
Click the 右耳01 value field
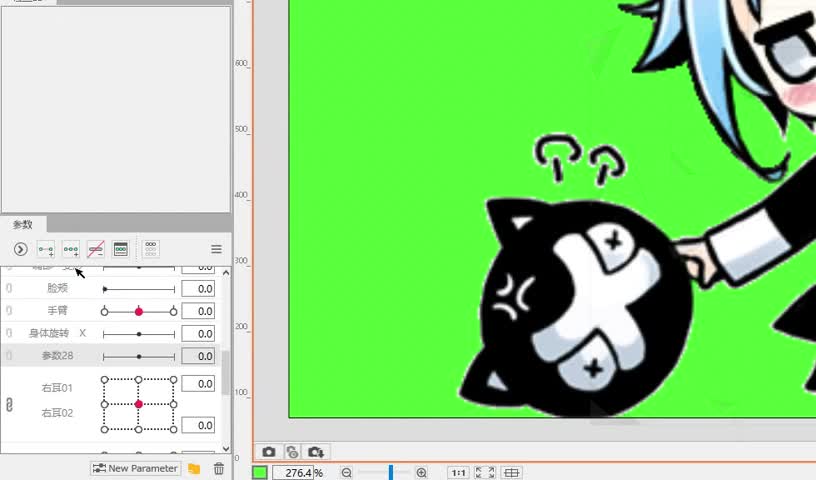click(198, 384)
